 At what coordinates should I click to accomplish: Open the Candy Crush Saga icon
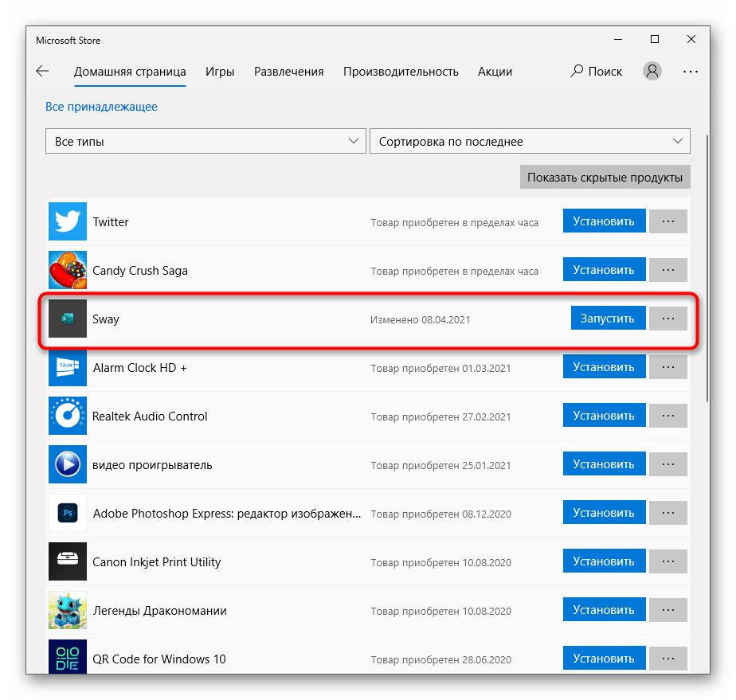68,270
